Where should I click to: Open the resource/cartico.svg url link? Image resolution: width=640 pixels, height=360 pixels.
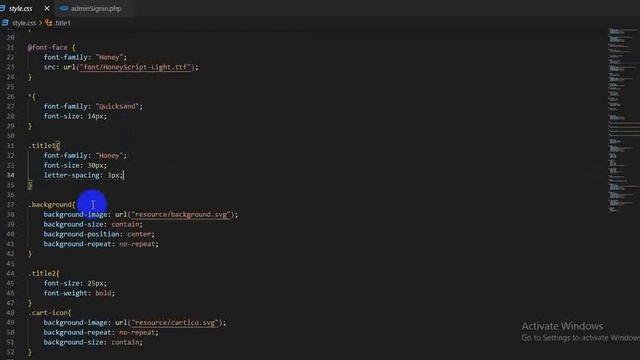click(x=175, y=322)
